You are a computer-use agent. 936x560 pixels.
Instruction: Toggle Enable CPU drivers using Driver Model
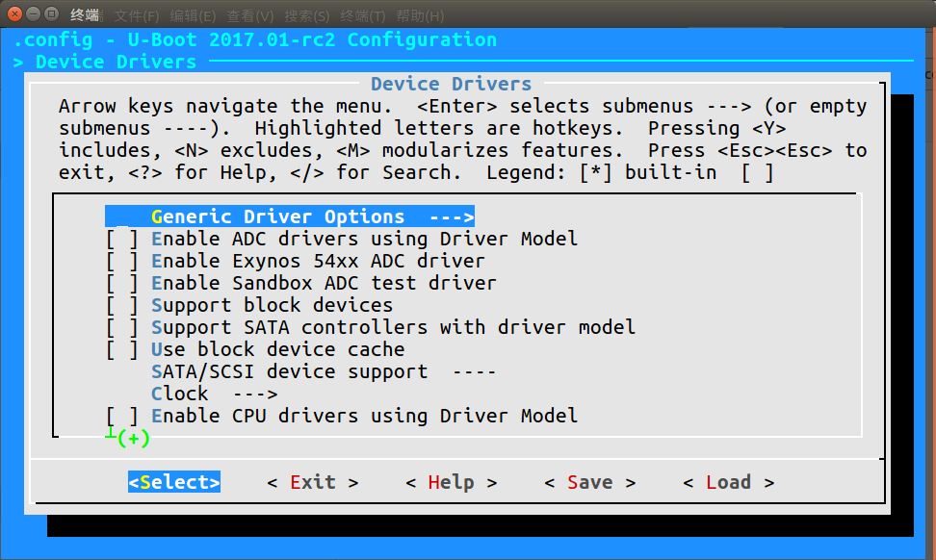click(122, 416)
